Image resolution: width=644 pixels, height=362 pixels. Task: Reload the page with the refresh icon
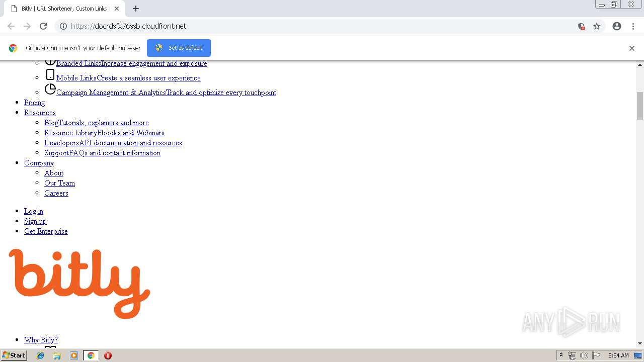[43, 26]
